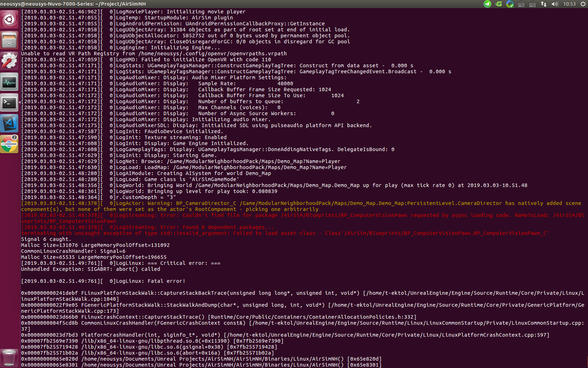Click "Game class is 'AirSimGameMode'" line
Screen dimensions: 588x368
130,179
